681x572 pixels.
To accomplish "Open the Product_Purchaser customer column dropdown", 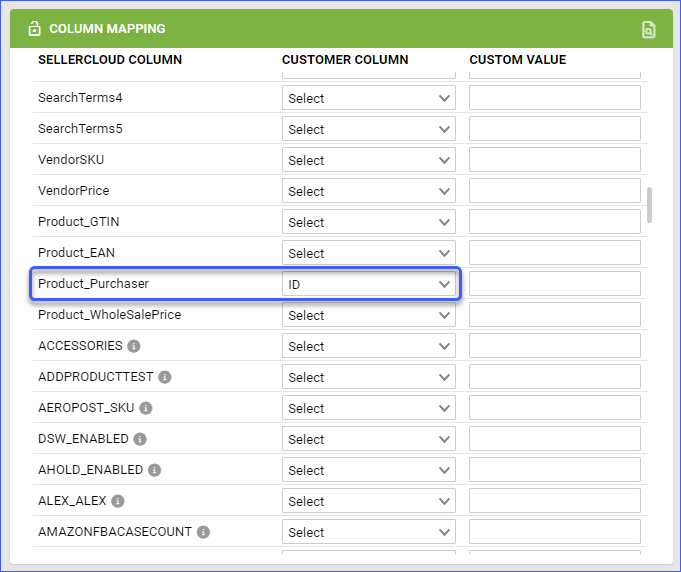I will (368, 284).
